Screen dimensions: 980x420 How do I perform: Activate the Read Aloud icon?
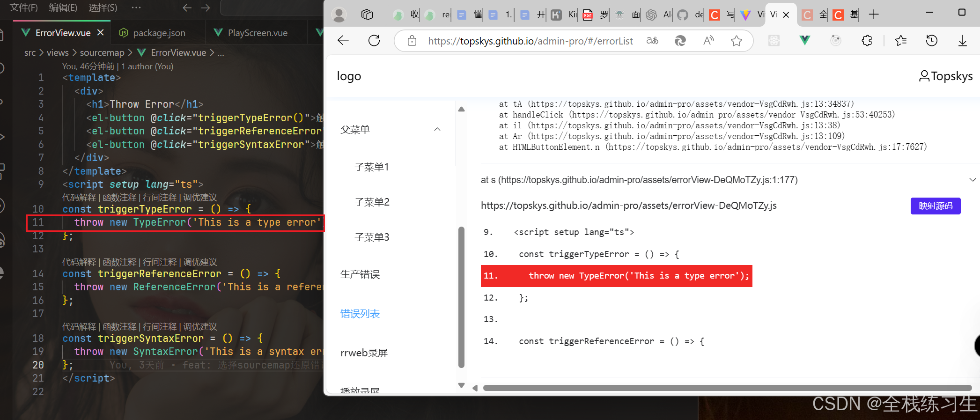pyautogui.click(x=708, y=41)
